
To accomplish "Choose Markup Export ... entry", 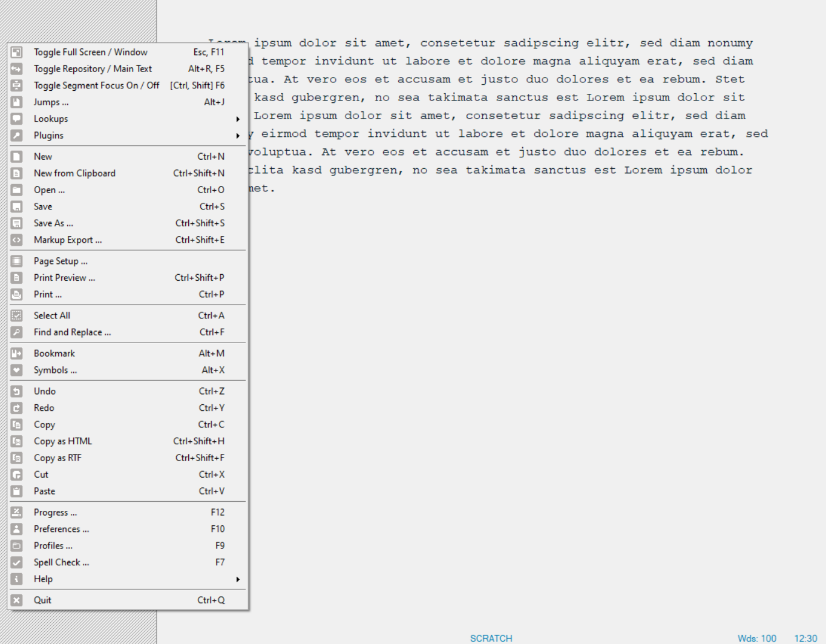I will pyautogui.click(x=128, y=240).
